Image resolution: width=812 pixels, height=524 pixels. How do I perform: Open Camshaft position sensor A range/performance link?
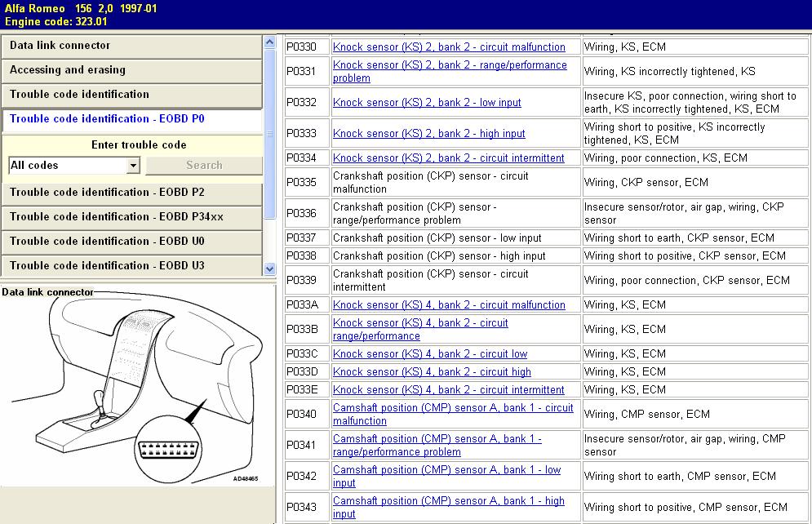pos(437,446)
